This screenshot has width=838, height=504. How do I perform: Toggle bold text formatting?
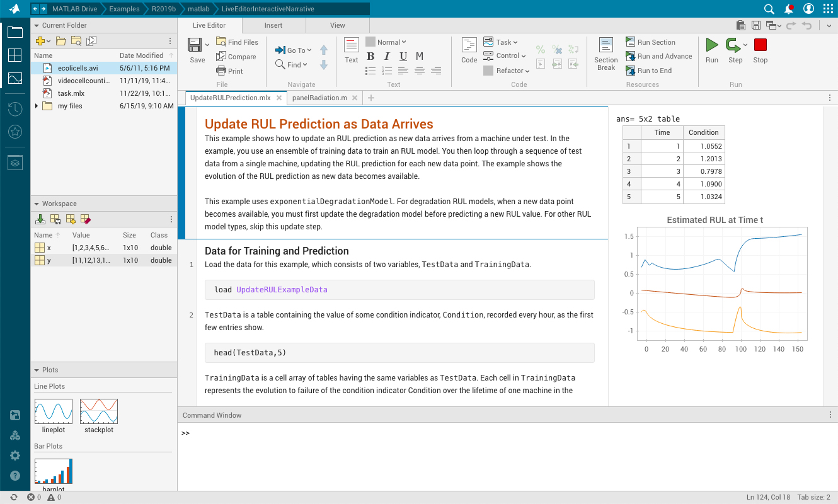click(370, 57)
